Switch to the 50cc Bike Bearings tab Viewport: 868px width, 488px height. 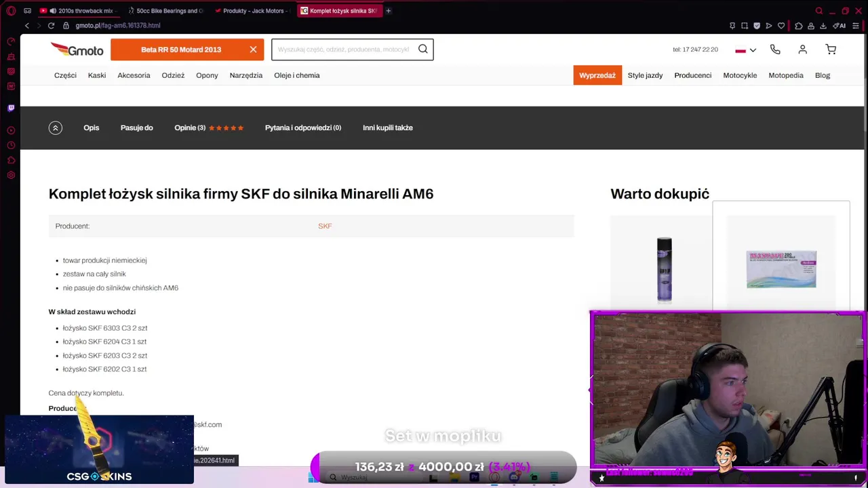[166, 11]
